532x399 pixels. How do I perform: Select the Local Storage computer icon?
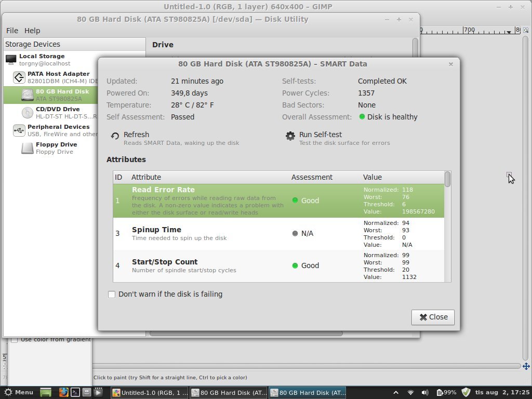[11, 60]
